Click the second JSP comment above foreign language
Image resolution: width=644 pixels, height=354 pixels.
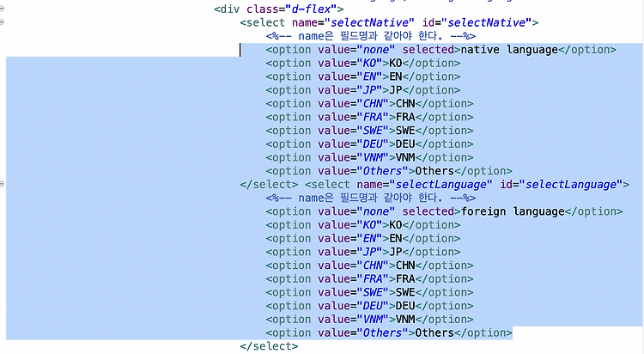click(x=370, y=198)
